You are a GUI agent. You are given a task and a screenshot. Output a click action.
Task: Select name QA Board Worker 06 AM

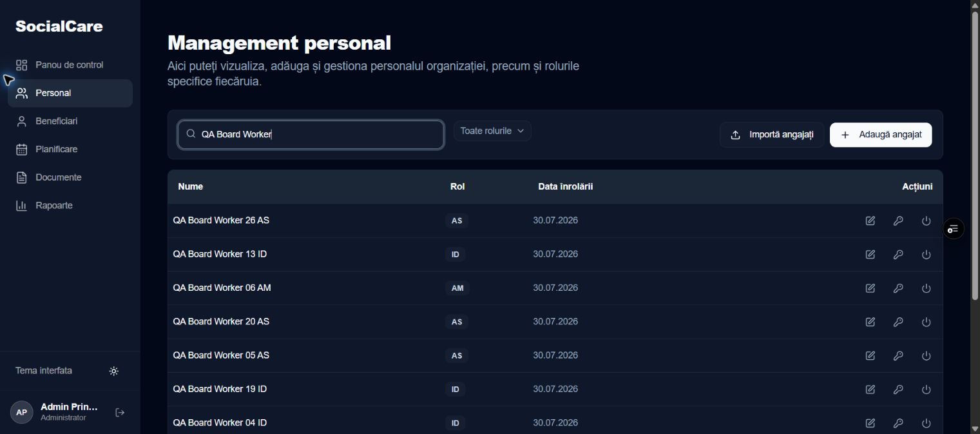click(222, 288)
